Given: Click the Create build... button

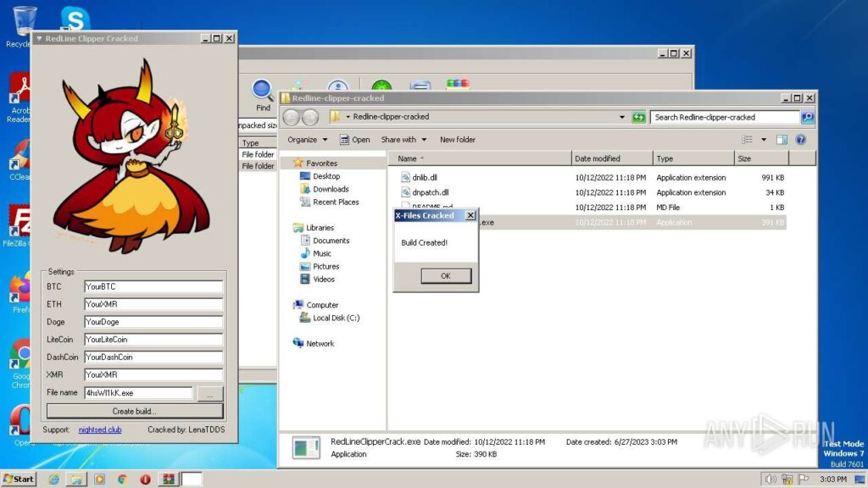Looking at the screenshot, I should click(x=135, y=411).
